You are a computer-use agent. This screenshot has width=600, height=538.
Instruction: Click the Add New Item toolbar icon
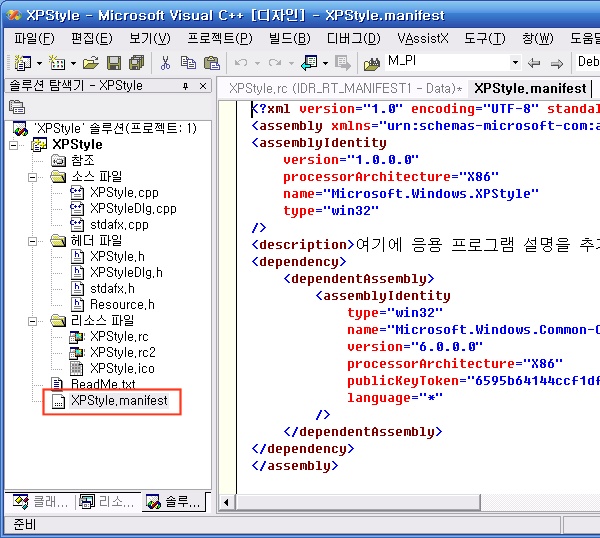tap(57, 63)
